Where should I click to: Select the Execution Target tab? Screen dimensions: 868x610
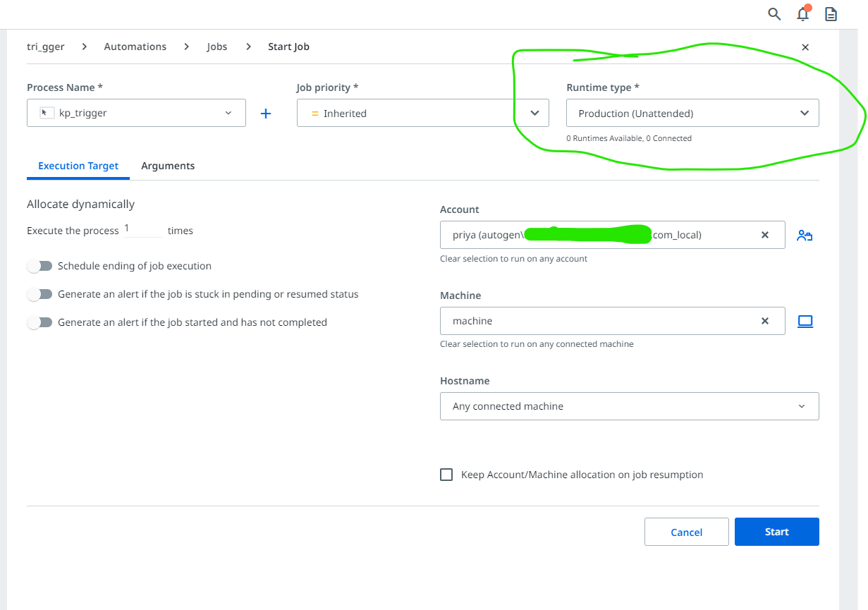(78, 166)
